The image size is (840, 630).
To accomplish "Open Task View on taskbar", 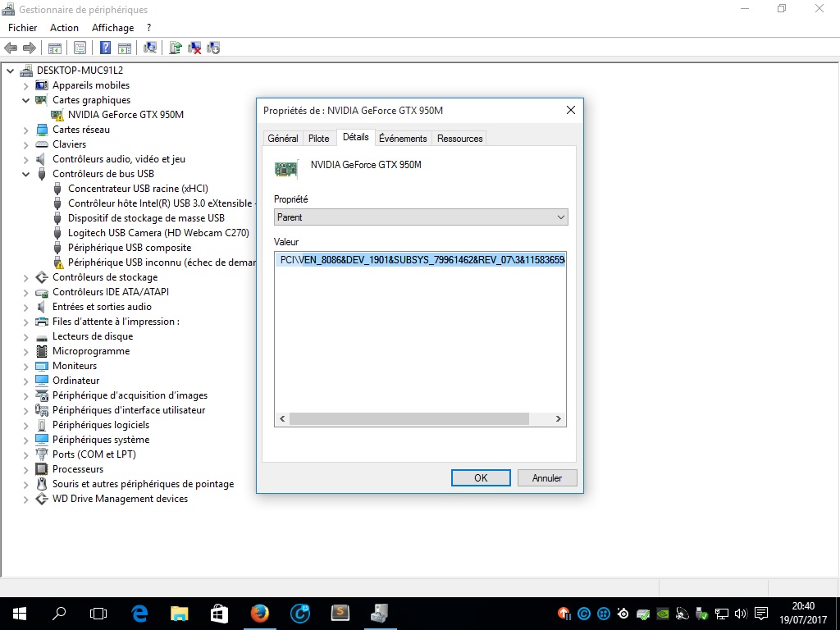I will click(98, 614).
